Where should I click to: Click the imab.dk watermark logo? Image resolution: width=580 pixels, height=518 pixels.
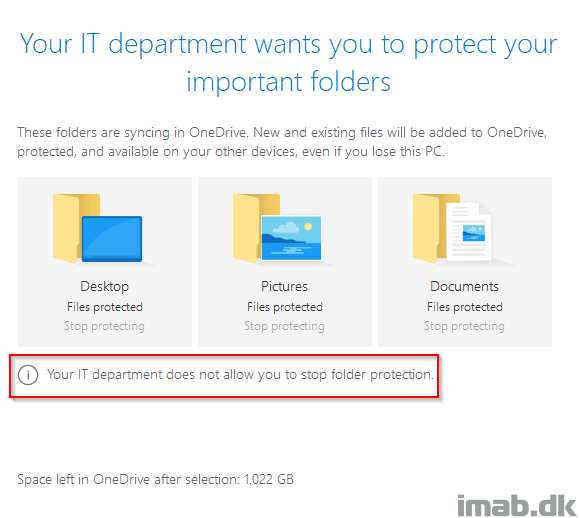(x=517, y=505)
